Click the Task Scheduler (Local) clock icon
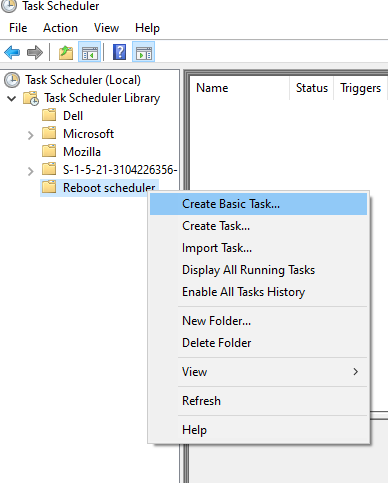Image resolution: width=388 pixels, height=483 pixels. [12, 80]
